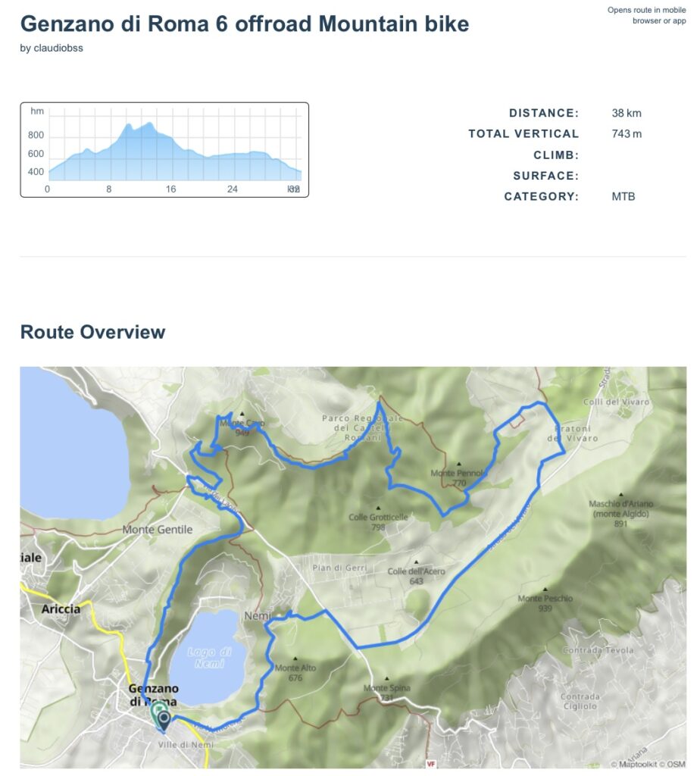700x776 pixels.
Task: Click the 'Opens route in mobile browser' text
Action: point(646,15)
